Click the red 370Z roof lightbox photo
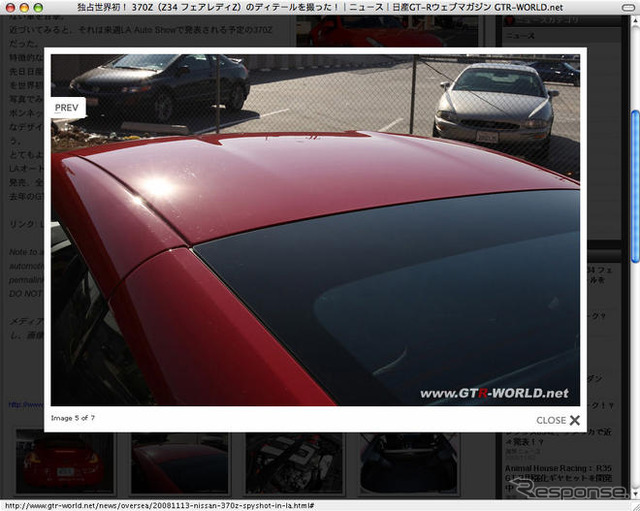The height and width of the screenshot is (511, 640). (315, 230)
